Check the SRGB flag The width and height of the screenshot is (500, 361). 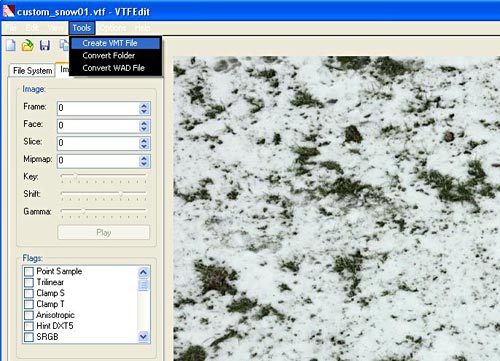(29, 337)
